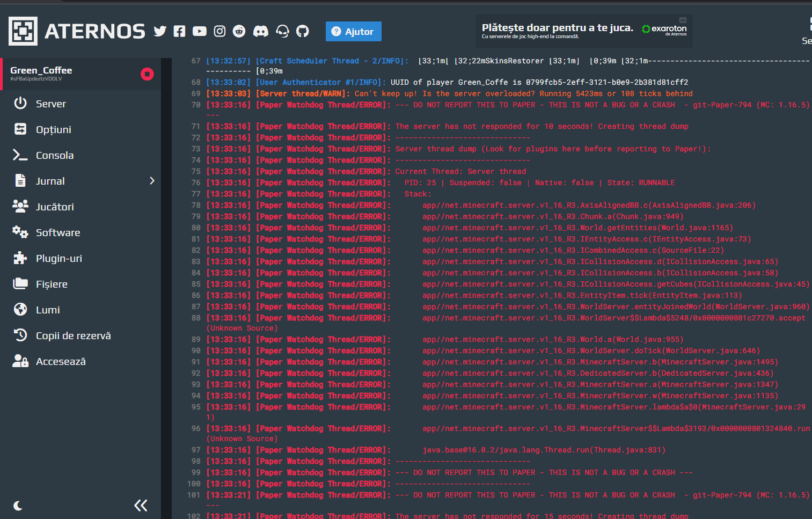The width and height of the screenshot is (812, 519).
Task: Click the Software gears icon
Action: pos(20,232)
